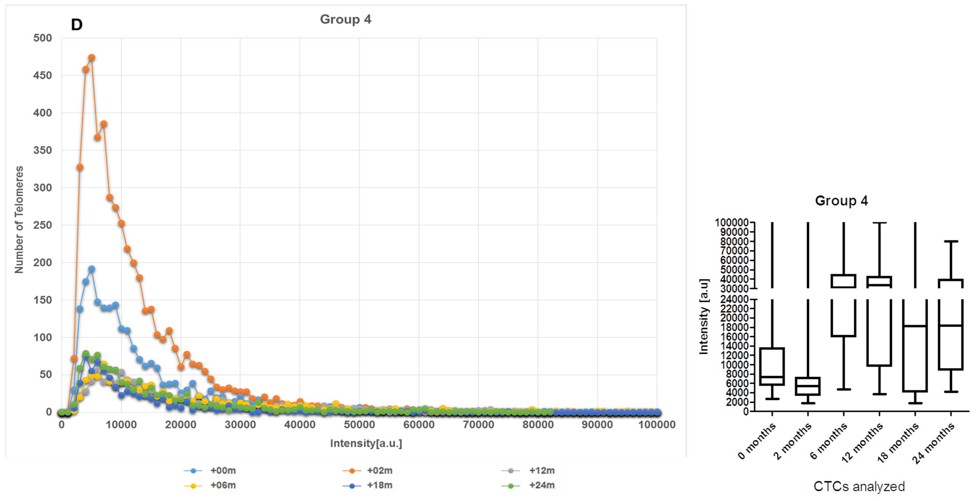Click the 2 months boxplot box

tap(808, 386)
